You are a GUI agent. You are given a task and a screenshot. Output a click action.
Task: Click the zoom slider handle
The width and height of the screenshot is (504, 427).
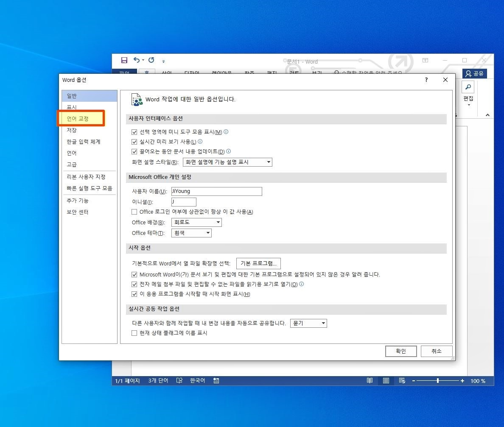pyautogui.click(x=438, y=381)
